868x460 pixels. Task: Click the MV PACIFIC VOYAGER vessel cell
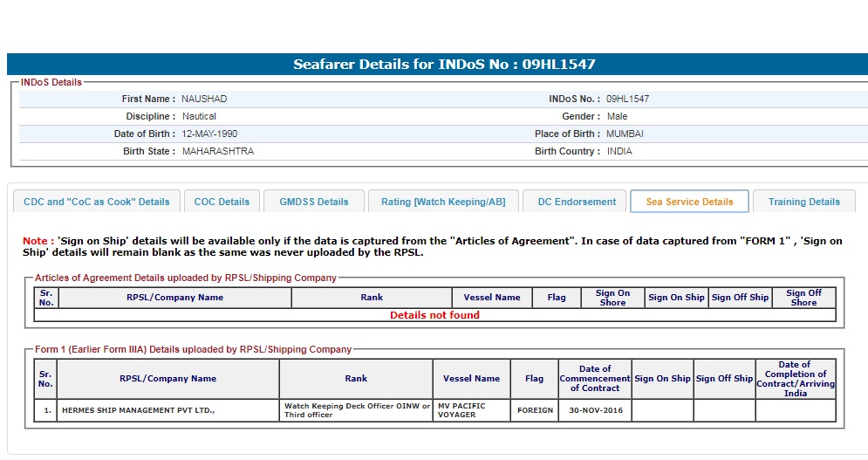[471, 410]
